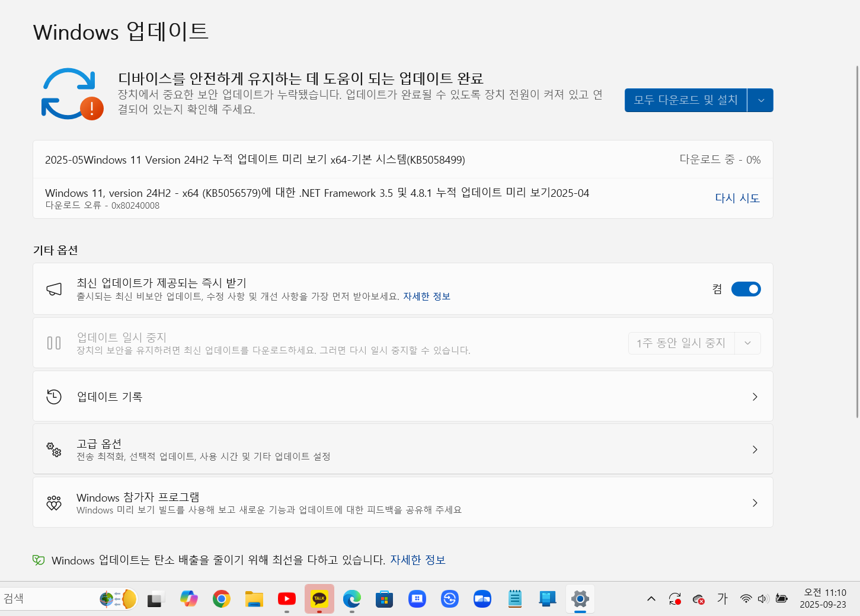The width and height of the screenshot is (860, 616).
Task: Click the Windows Update sync status icon
Action: coord(72,94)
